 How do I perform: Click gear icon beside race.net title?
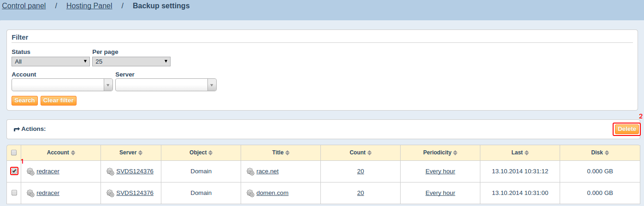[250, 171]
